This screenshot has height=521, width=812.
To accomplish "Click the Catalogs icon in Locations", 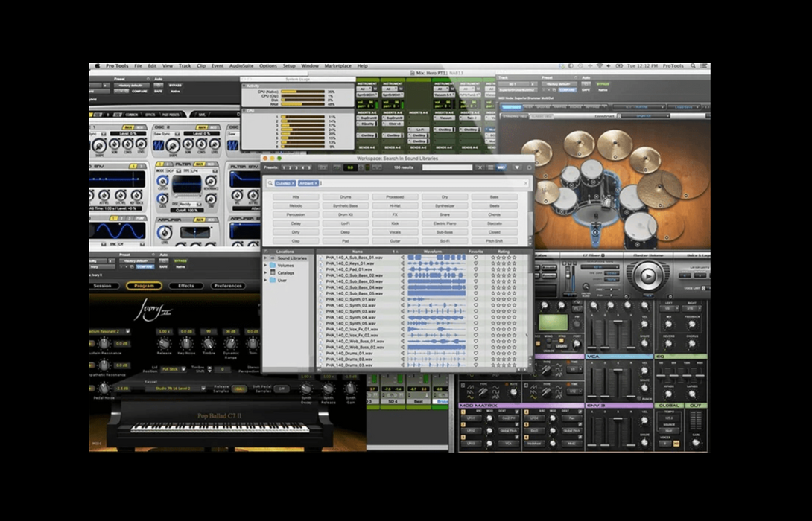I will coord(273,273).
